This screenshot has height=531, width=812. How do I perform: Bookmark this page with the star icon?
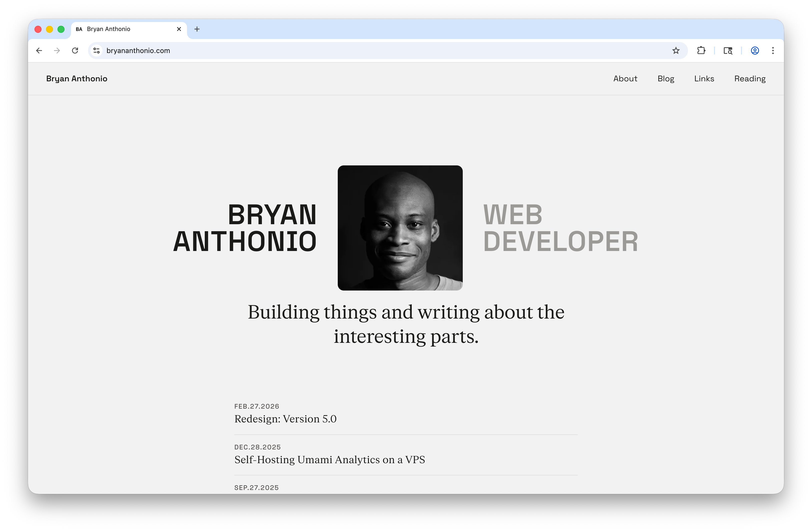(675, 50)
